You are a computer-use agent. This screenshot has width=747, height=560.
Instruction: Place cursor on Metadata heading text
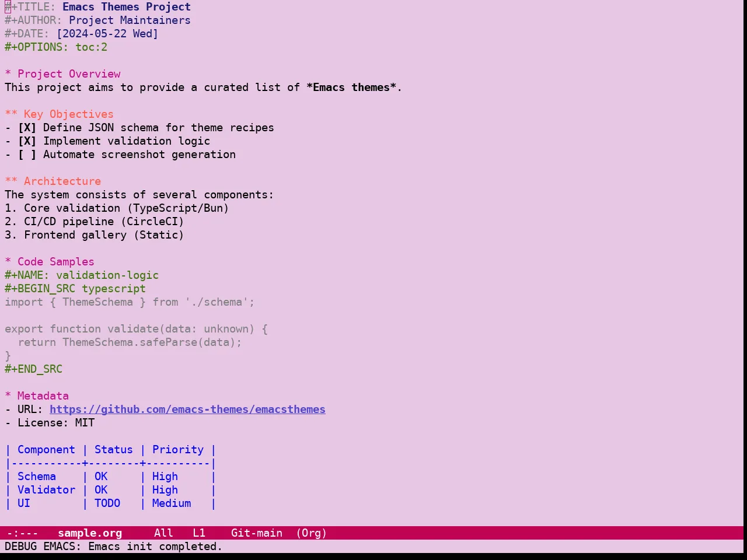(x=43, y=396)
